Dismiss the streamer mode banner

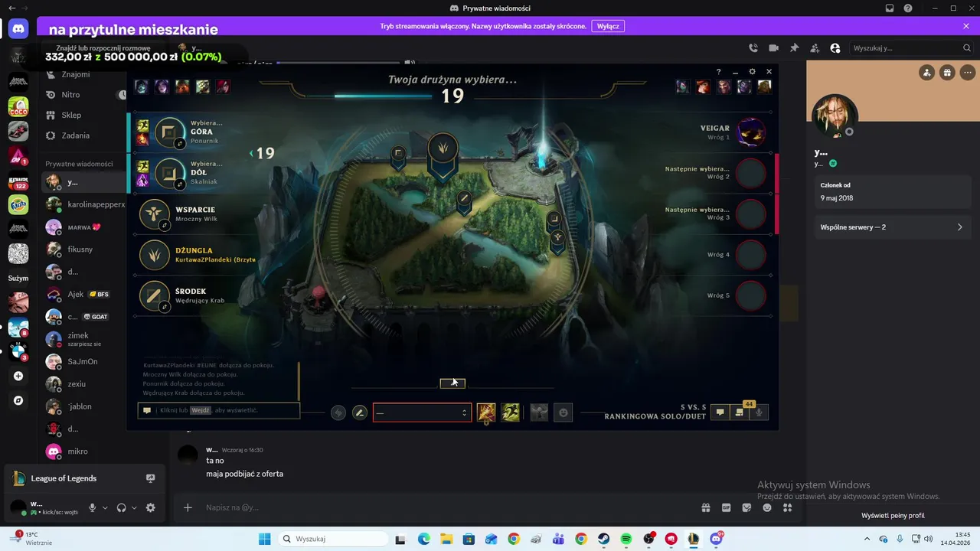966,26
